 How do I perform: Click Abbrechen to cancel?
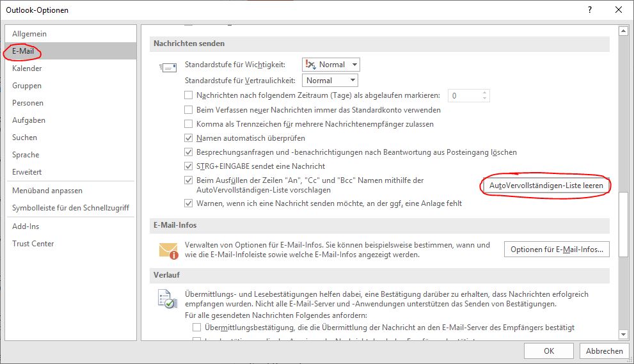tap(605, 351)
